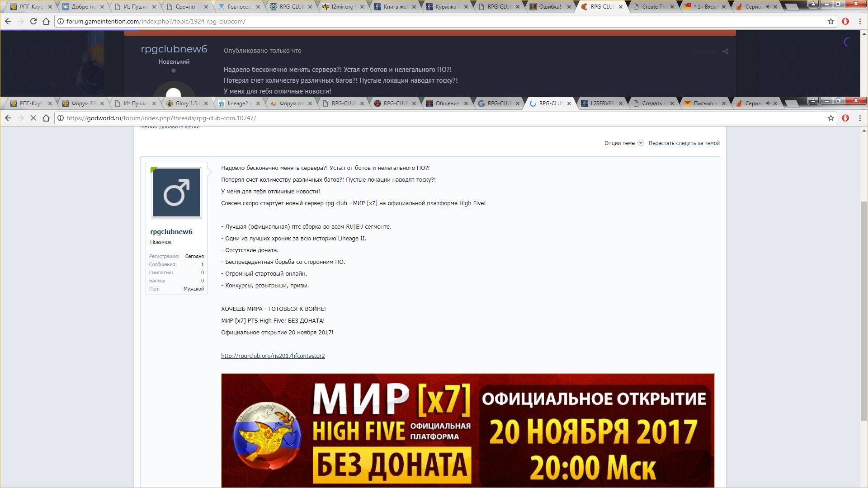The height and width of the screenshot is (488, 868).
Task: Switch to the Книга жа tab
Action: (x=396, y=7)
